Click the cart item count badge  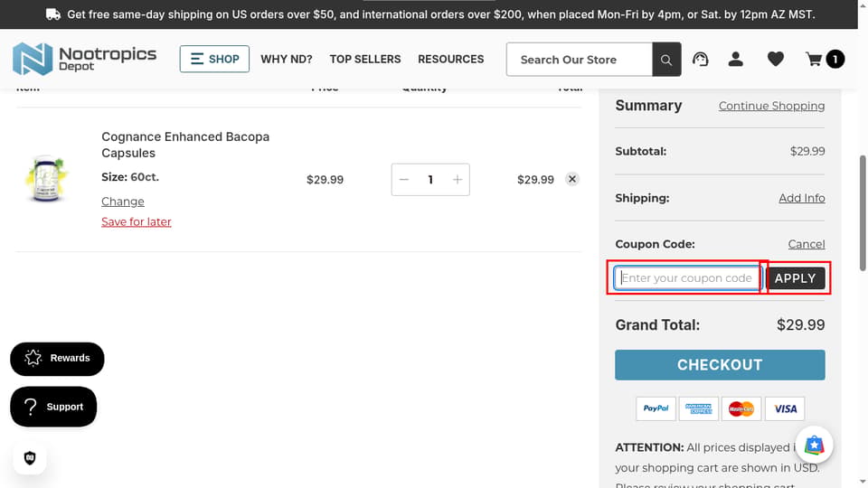835,59
